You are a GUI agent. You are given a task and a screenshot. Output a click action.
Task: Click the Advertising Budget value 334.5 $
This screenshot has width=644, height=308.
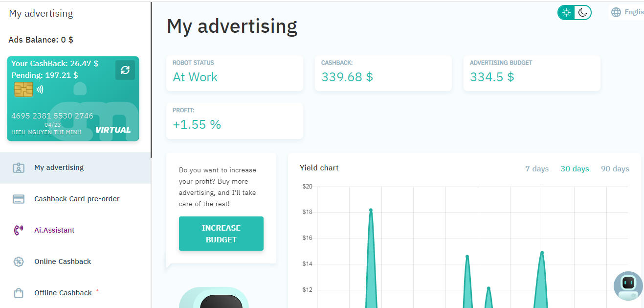click(x=492, y=77)
